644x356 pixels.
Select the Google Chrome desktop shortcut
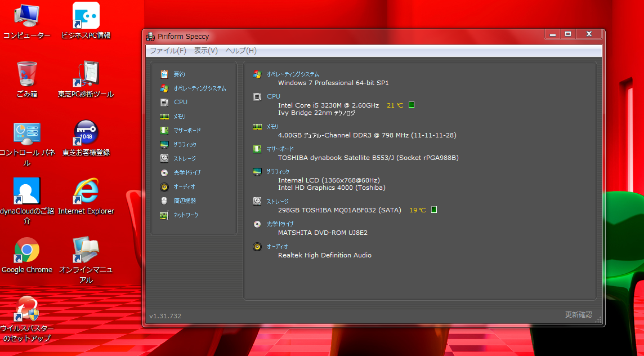point(27,255)
